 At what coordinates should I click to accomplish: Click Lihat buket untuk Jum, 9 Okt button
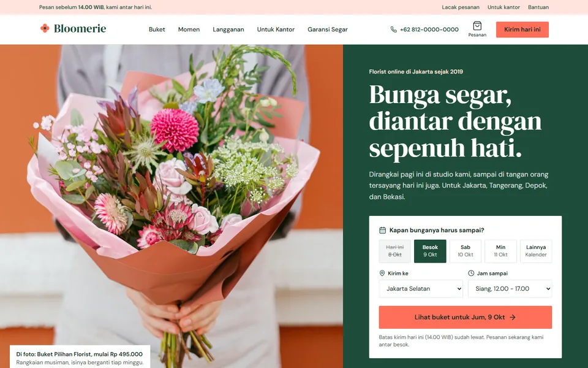[465, 317]
